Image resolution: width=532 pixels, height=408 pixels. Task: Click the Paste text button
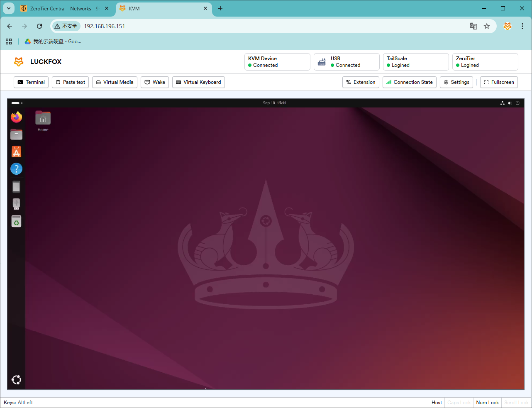tap(70, 82)
